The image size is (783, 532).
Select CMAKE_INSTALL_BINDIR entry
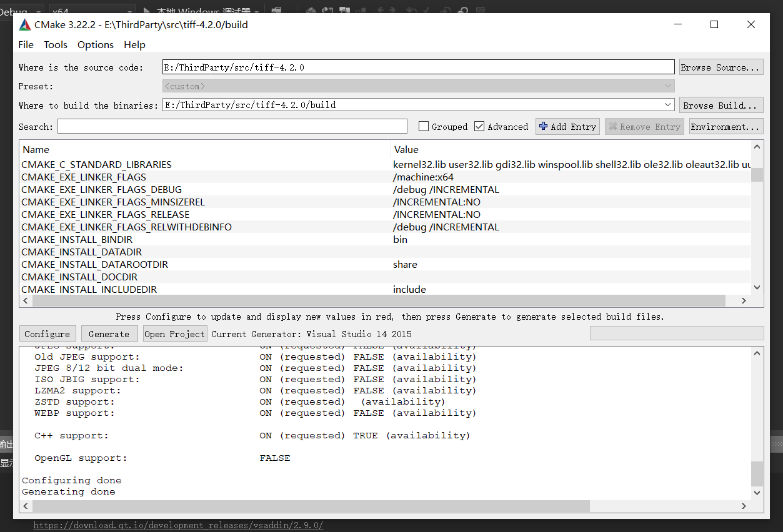click(77, 239)
